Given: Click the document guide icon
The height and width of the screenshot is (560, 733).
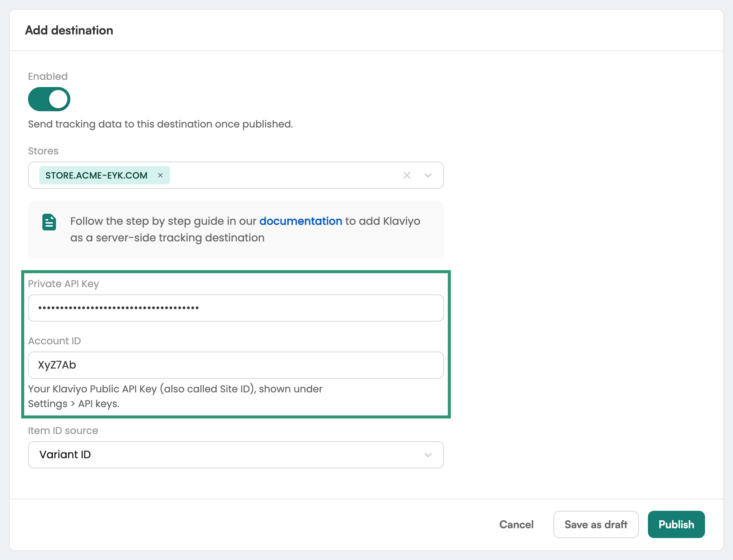Looking at the screenshot, I should point(49,222).
